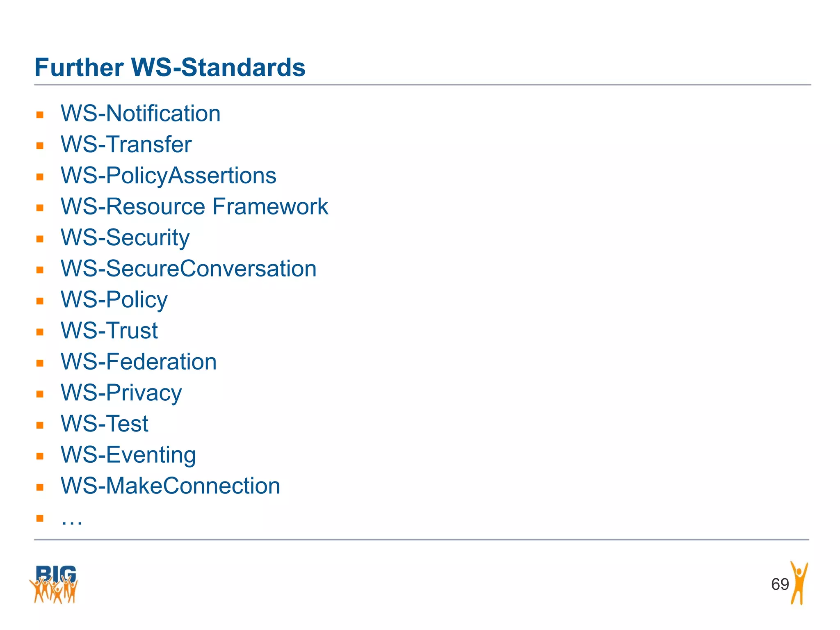Click the orange bullet beside WS-Test
The image size is (840, 630).
[x=40, y=425]
